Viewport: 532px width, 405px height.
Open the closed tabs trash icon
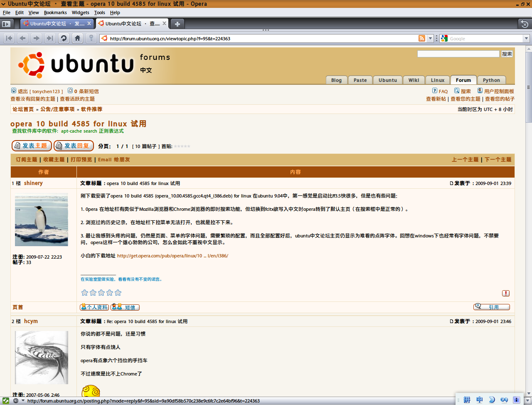pyautogui.click(x=525, y=24)
